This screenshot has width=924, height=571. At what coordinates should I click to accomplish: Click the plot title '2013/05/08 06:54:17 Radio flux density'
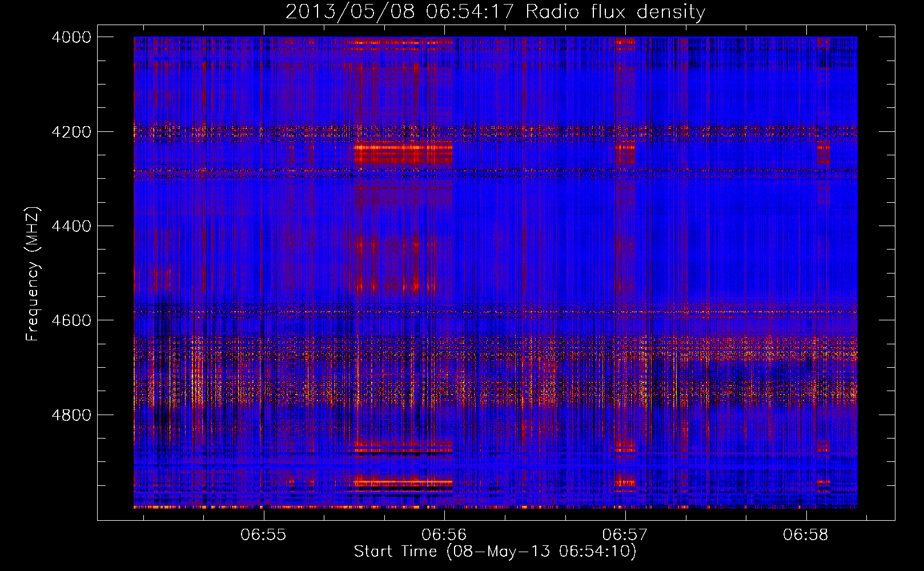coord(495,12)
